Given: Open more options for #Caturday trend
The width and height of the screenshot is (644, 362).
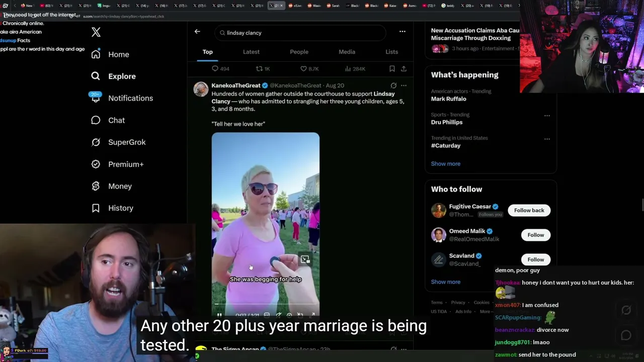Looking at the screenshot, I should (547, 139).
